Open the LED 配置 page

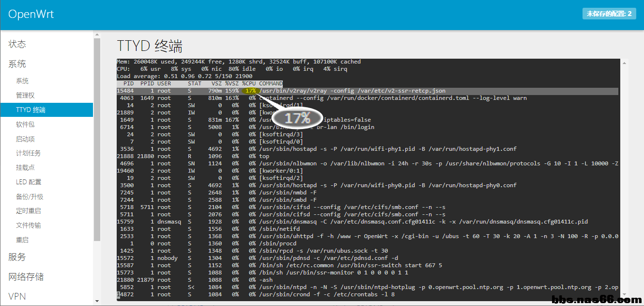click(29, 182)
